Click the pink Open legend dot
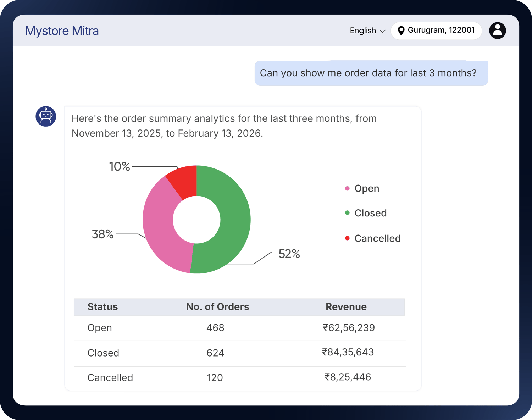 (x=347, y=188)
